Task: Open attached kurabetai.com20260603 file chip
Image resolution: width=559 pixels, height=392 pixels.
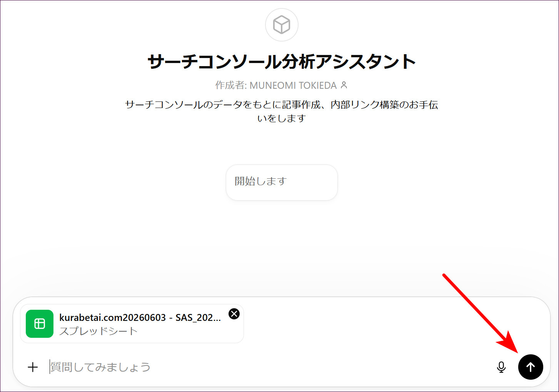Action: point(132,324)
